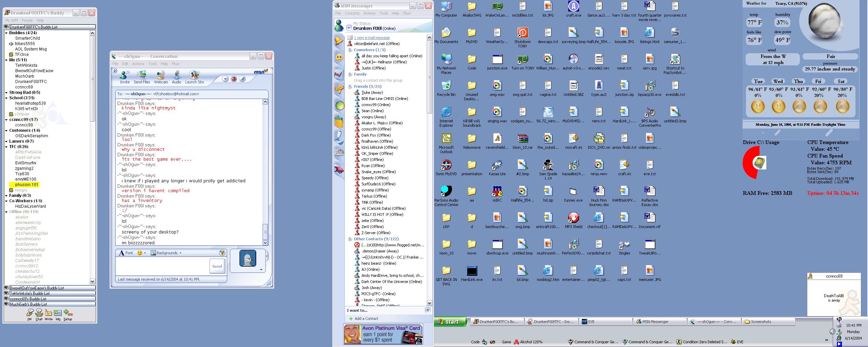Open the joystick games tab in MSN Messenger
The image size is (868, 347).
(x=339, y=137)
